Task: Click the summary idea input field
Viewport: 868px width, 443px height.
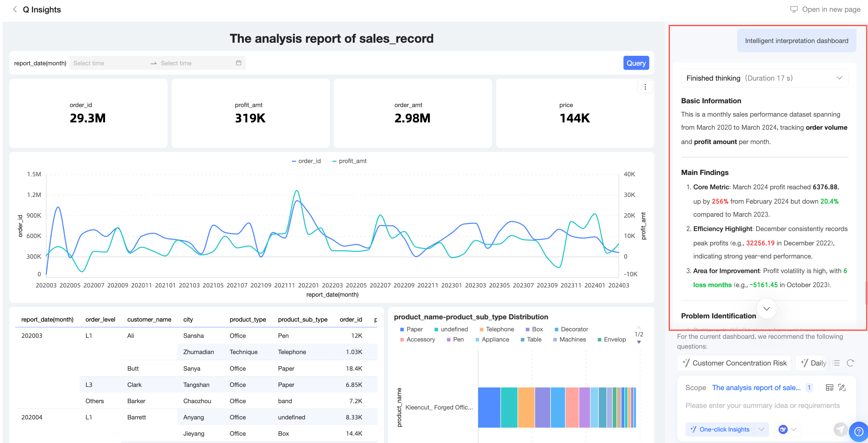Action: (762, 405)
